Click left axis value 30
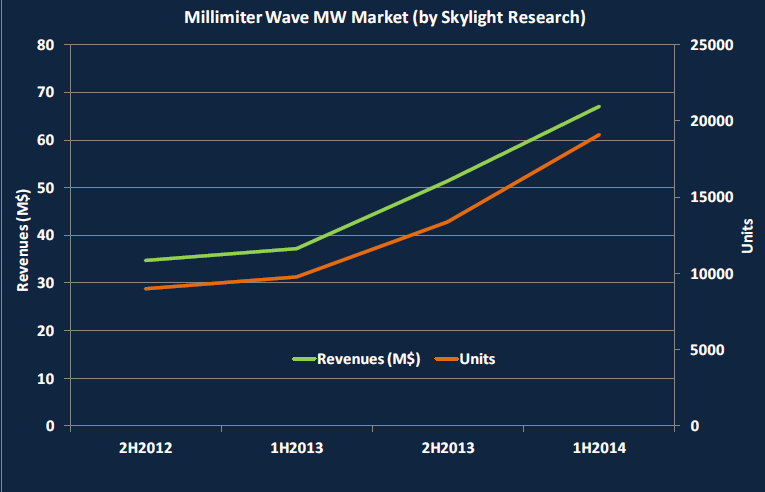Screen dimensions: 765x492 coord(46,283)
